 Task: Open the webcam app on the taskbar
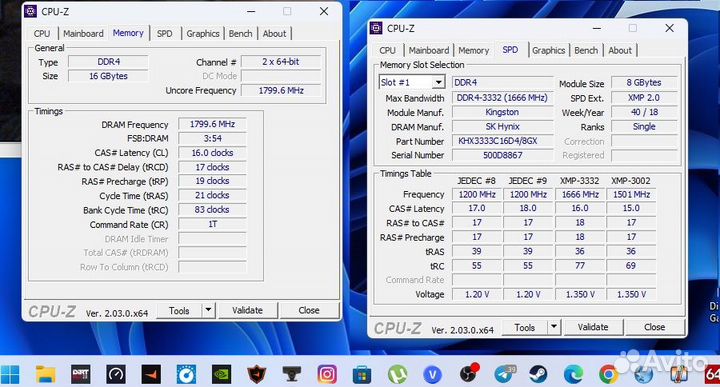[x=292, y=375]
